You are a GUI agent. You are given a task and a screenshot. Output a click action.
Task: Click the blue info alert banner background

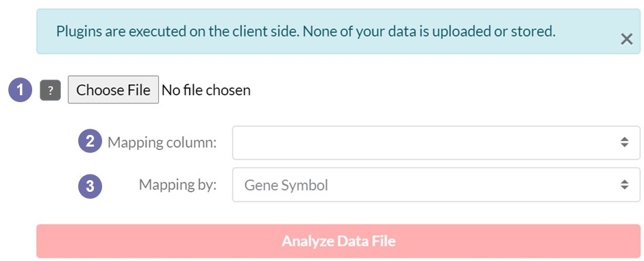point(338,32)
